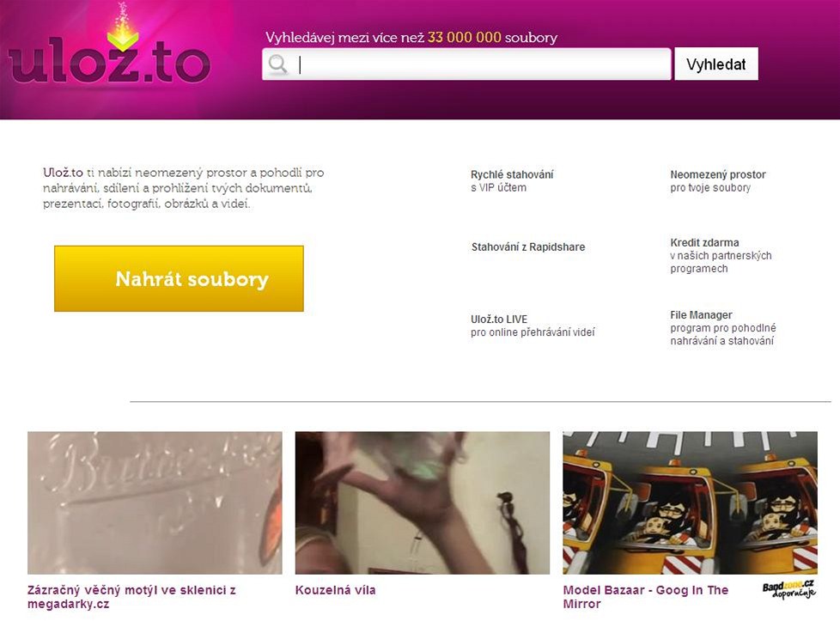Click the magnifying glass search icon
Viewport: 840px width, 621px height.
(277, 64)
